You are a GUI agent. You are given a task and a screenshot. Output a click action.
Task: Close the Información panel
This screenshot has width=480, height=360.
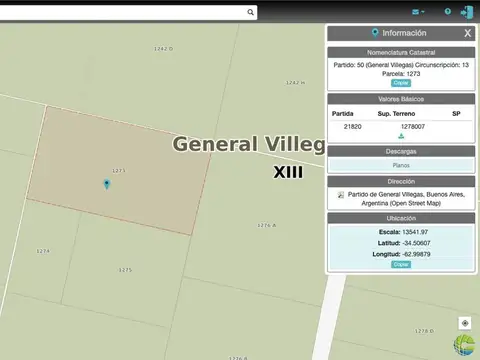coord(468,33)
